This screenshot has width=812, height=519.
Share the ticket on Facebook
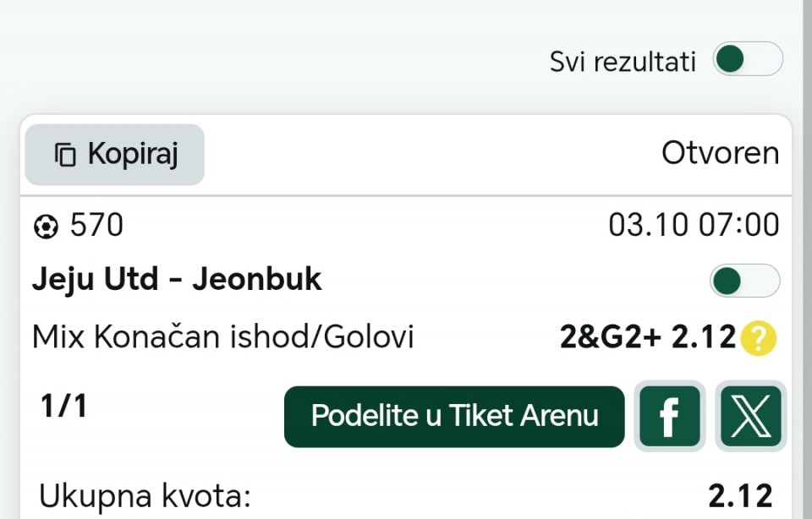coord(669,416)
